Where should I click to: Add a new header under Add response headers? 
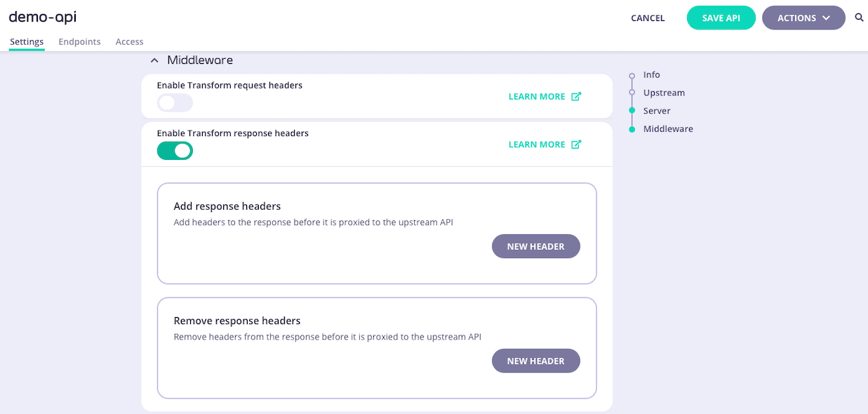pyautogui.click(x=535, y=246)
